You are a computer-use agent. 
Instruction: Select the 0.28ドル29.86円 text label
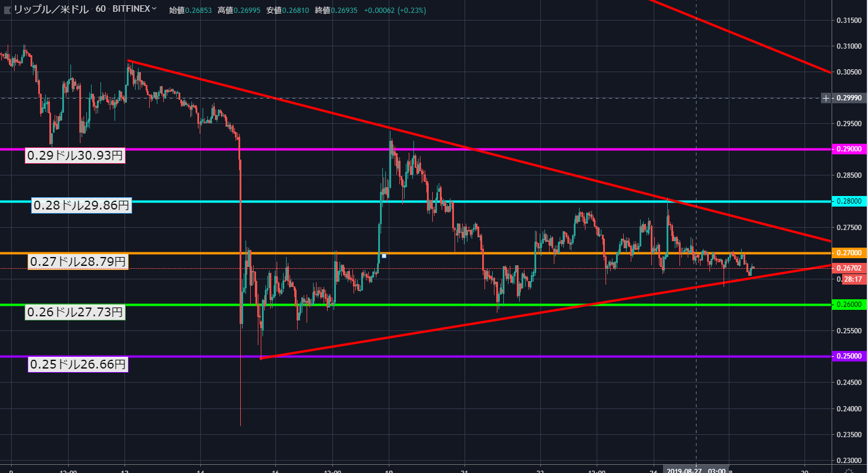[x=81, y=205]
